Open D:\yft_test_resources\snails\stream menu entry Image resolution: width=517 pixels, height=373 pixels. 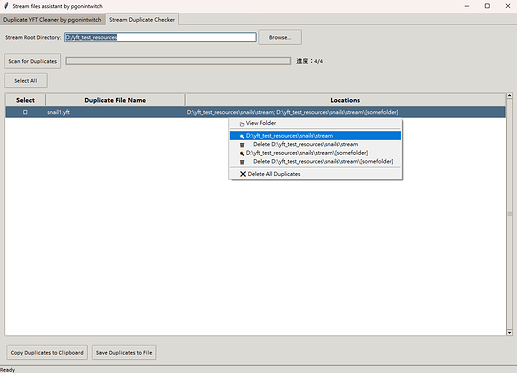tap(315, 136)
